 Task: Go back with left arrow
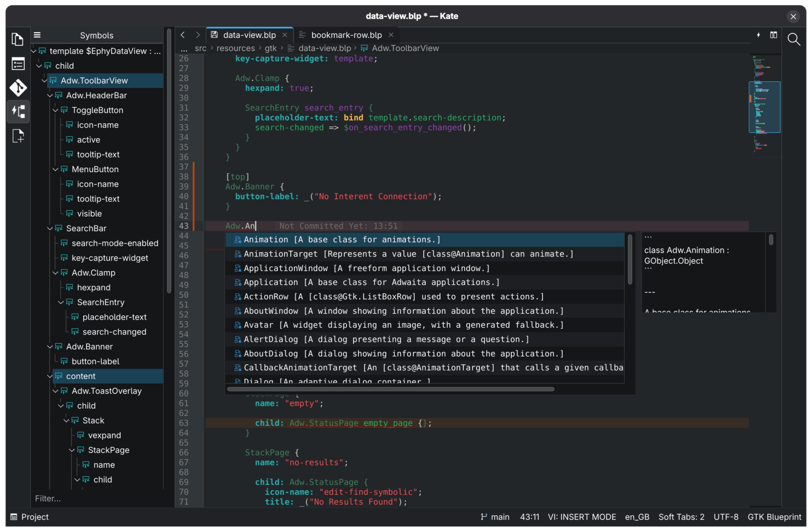[x=183, y=35]
